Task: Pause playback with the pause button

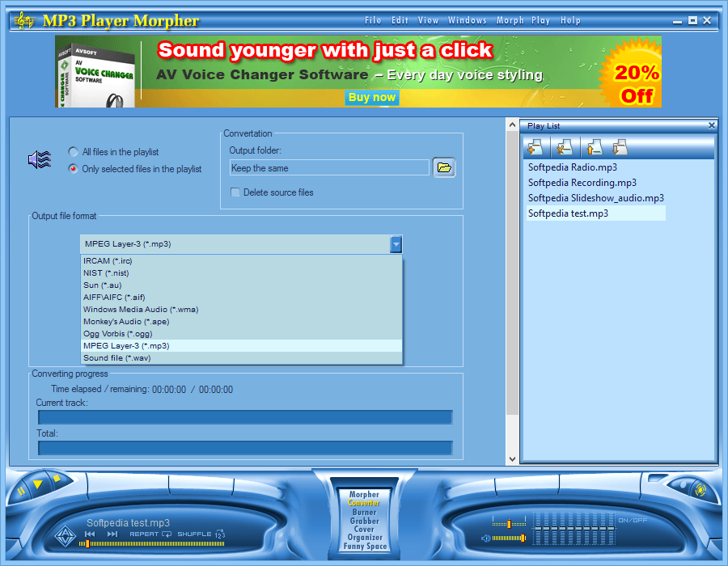Action: (21, 492)
